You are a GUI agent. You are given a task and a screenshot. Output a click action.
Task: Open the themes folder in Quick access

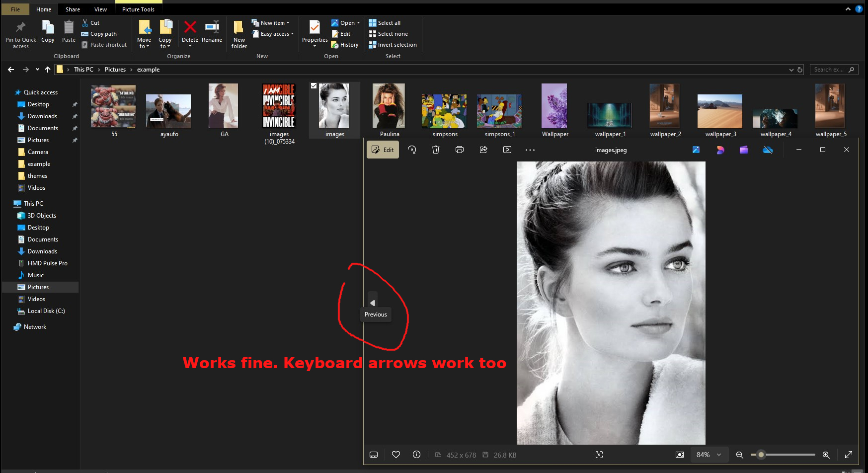point(37,176)
